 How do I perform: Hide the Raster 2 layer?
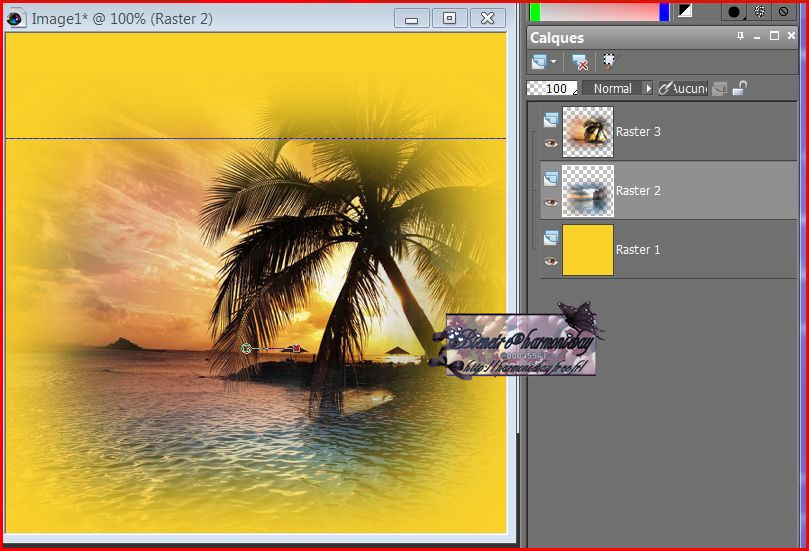[x=551, y=202]
